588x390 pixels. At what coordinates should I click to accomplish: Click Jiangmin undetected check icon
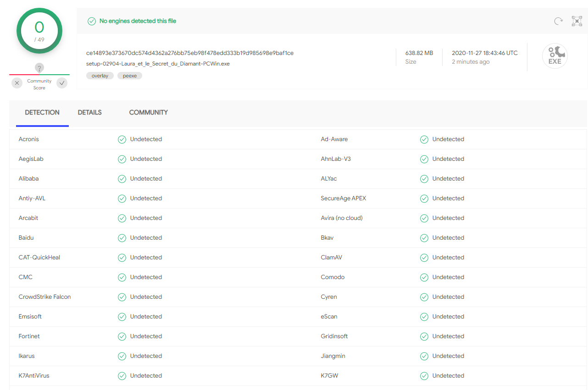pos(424,356)
